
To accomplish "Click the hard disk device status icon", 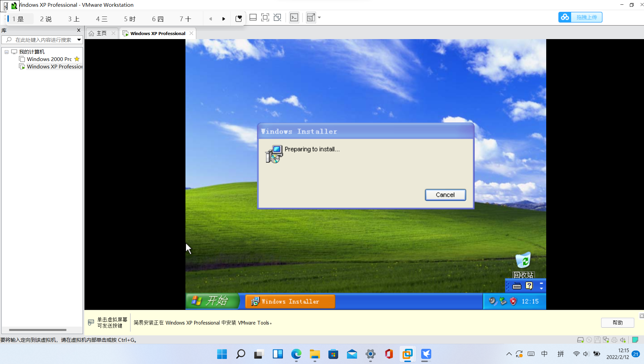I will pyautogui.click(x=580, y=340).
